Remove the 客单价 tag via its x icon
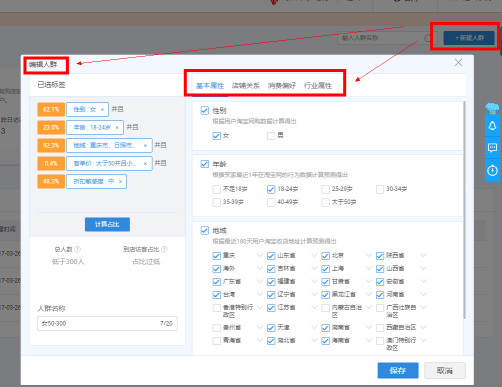This screenshot has height=387, width=502. click(145, 163)
